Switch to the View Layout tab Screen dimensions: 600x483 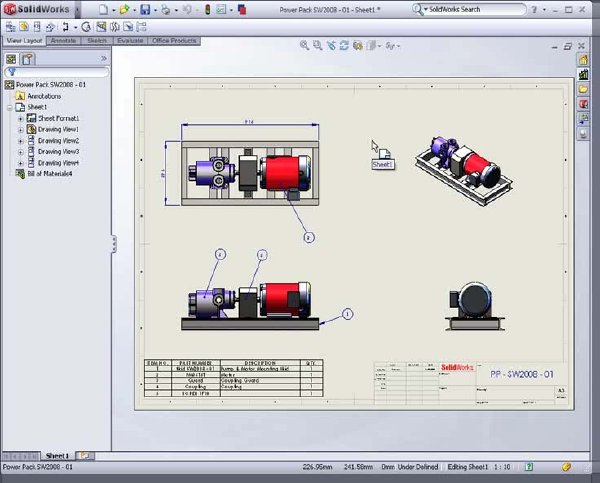[24, 41]
